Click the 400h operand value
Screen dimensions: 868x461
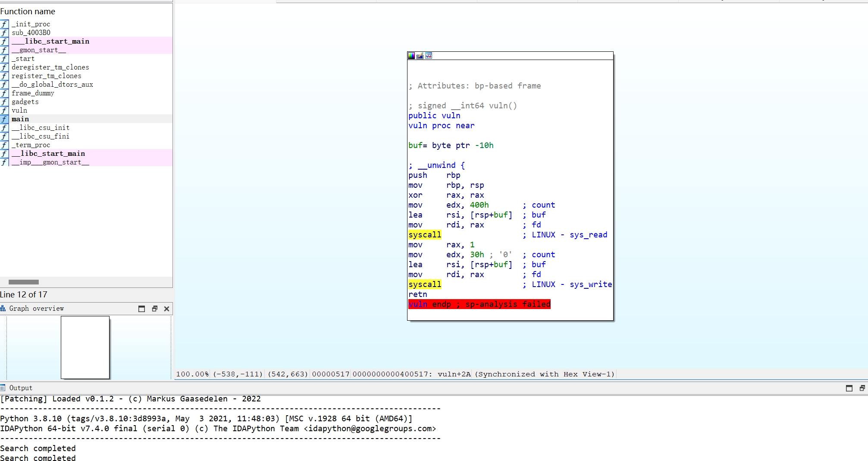[479, 205]
